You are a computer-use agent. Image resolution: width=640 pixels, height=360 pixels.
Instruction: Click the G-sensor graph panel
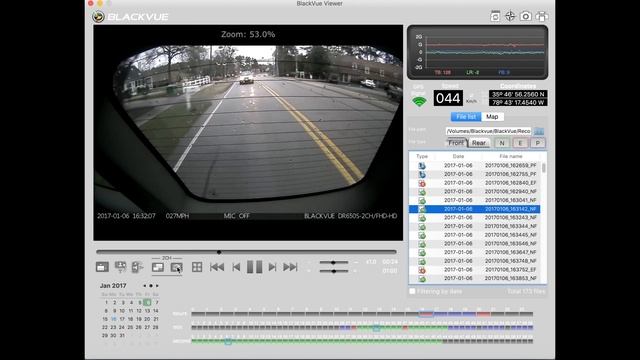478,52
